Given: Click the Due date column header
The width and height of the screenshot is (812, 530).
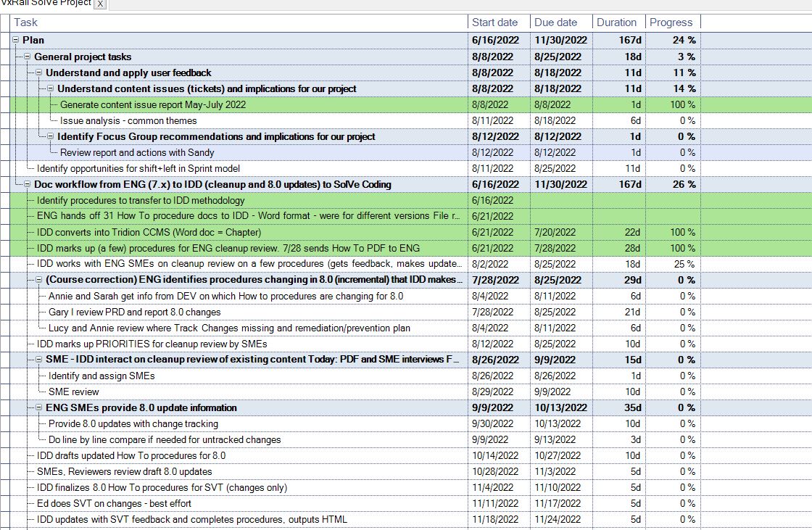Looking at the screenshot, I should coord(556,22).
